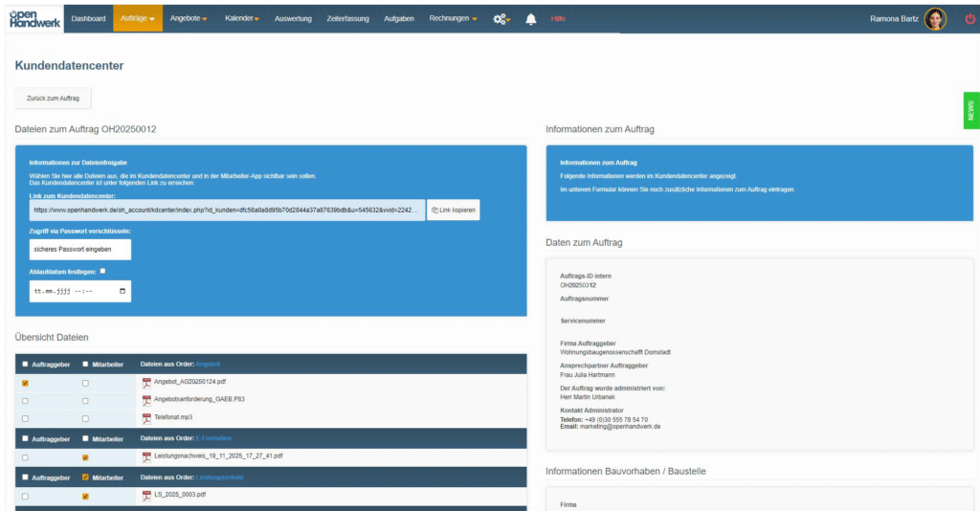The height and width of the screenshot is (511, 980).
Task: Expand the Kalender dropdown menu
Action: click(x=241, y=18)
